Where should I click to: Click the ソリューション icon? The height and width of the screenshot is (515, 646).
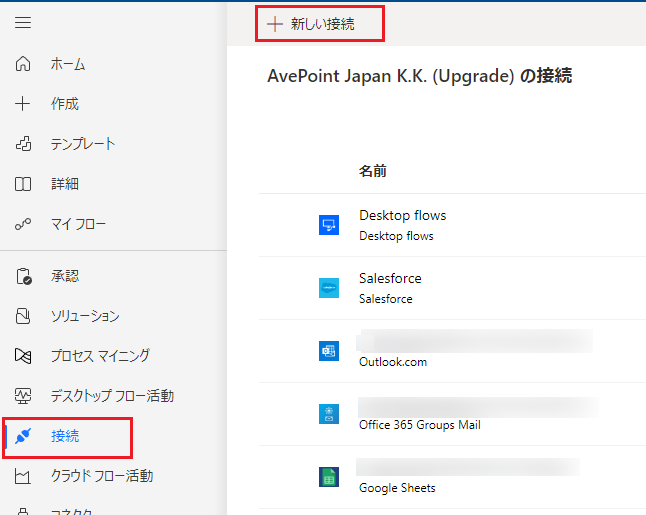click(23, 316)
